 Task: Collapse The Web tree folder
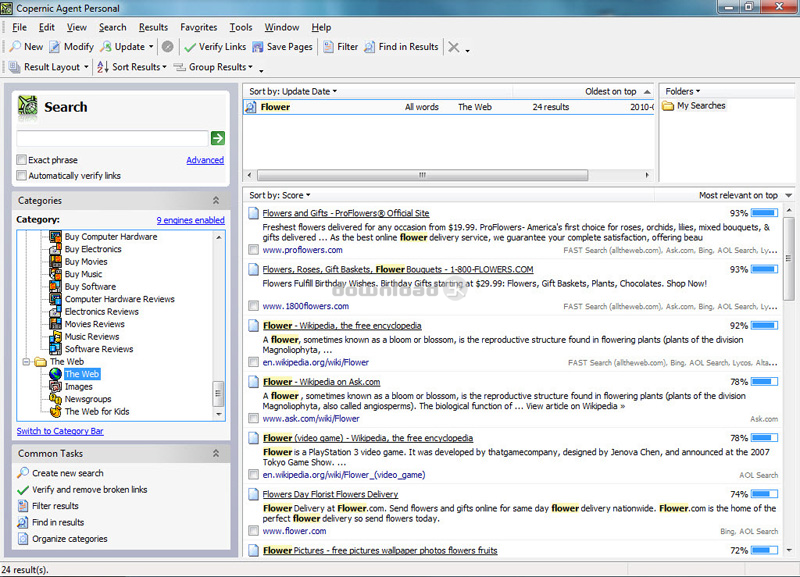pyautogui.click(x=26, y=362)
